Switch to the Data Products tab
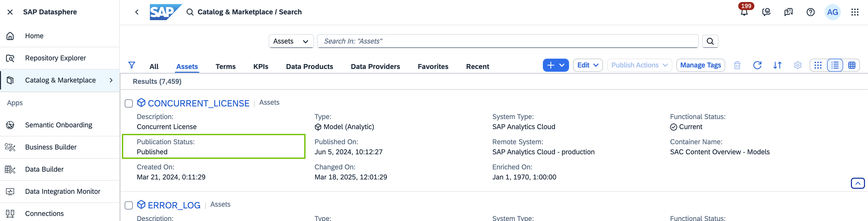Viewport: 868px width, 221px height. 309,66
